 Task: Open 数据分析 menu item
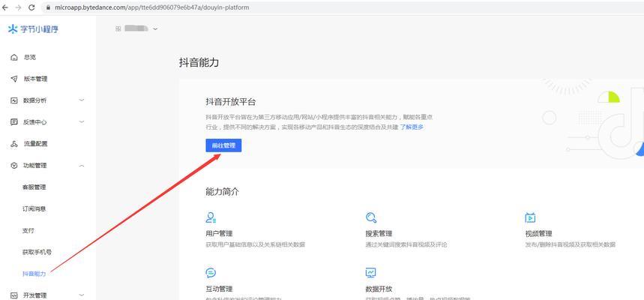coord(35,100)
